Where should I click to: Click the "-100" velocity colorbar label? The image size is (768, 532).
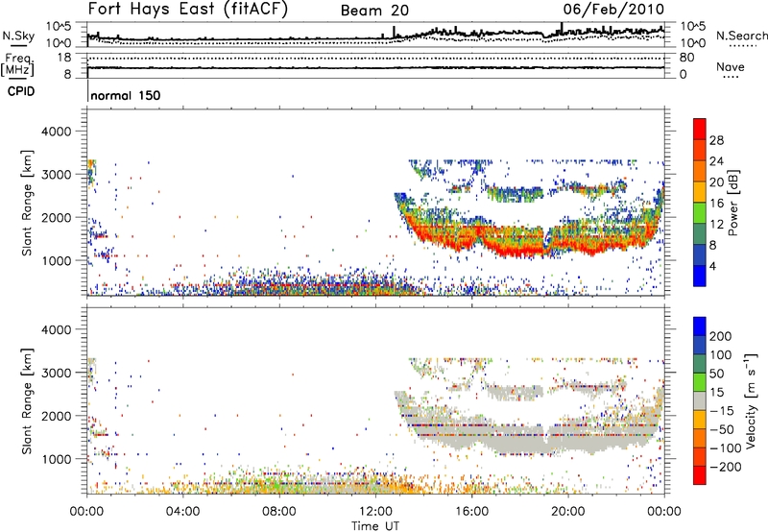(x=726, y=448)
